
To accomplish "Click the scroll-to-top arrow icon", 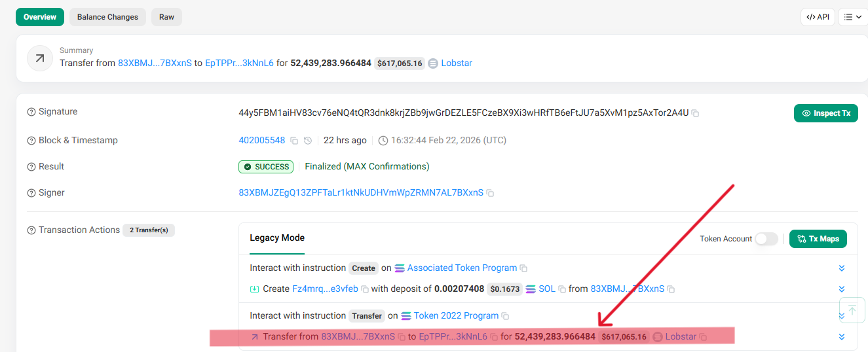I will point(852,309).
